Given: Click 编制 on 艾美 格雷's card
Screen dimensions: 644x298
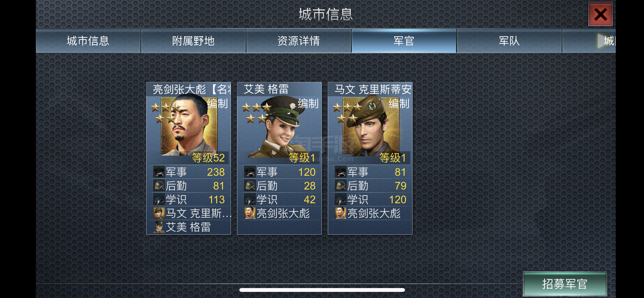Looking at the screenshot, I should coord(308,104).
